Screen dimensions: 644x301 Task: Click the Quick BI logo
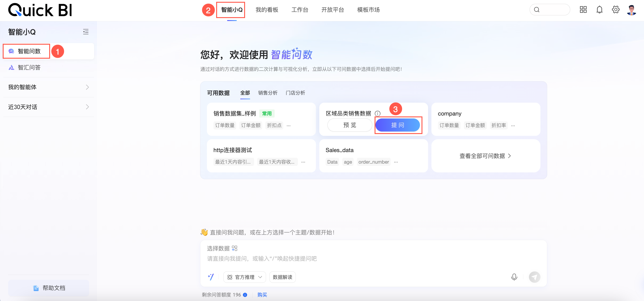pos(40,10)
